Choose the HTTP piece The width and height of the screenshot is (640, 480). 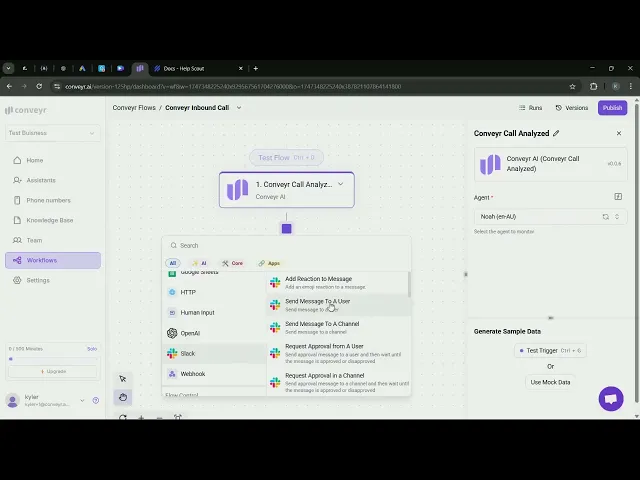215,292
